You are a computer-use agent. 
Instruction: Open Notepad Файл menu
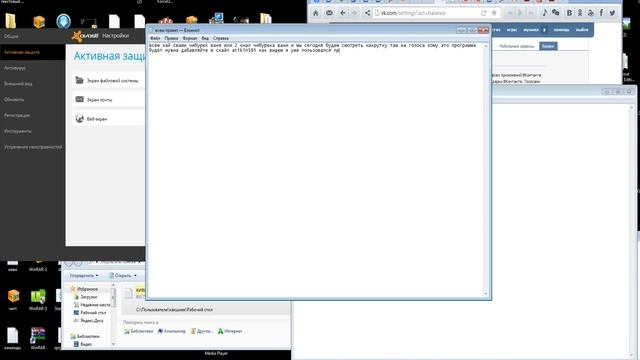[155, 38]
